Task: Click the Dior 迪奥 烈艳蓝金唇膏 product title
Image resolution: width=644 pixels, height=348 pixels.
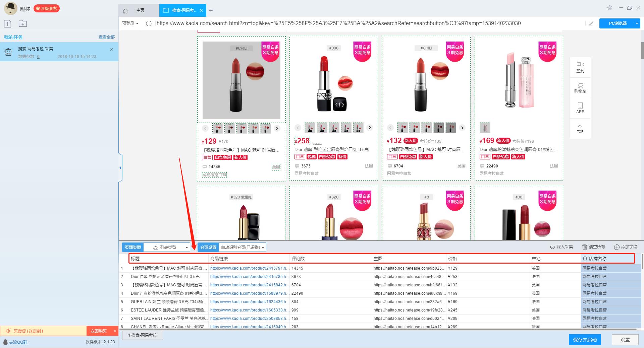Action: [331, 149]
